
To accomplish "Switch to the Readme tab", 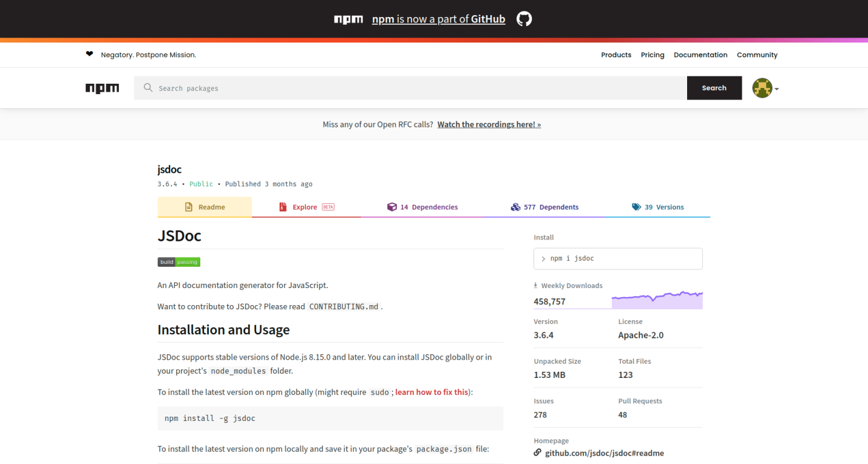I will point(205,207).
